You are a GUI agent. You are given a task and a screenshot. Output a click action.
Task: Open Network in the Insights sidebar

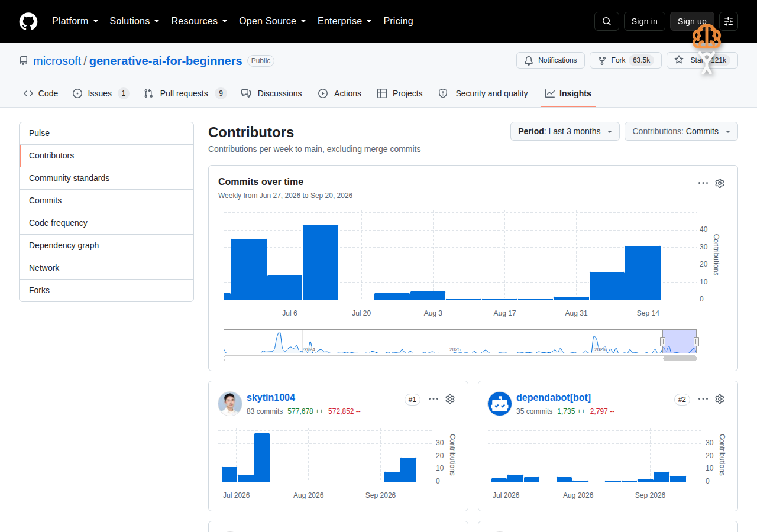[106, 268]
